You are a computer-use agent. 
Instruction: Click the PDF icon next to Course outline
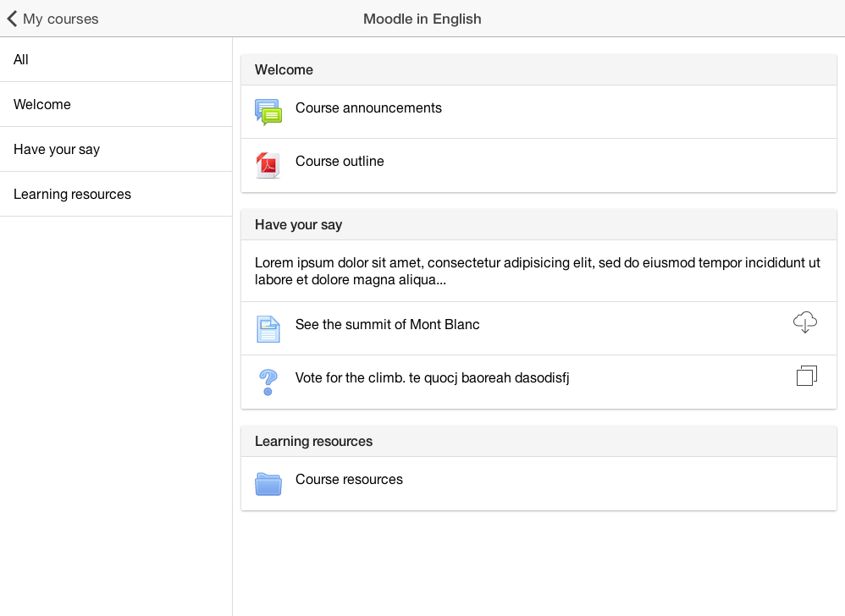tap(268, 165)
